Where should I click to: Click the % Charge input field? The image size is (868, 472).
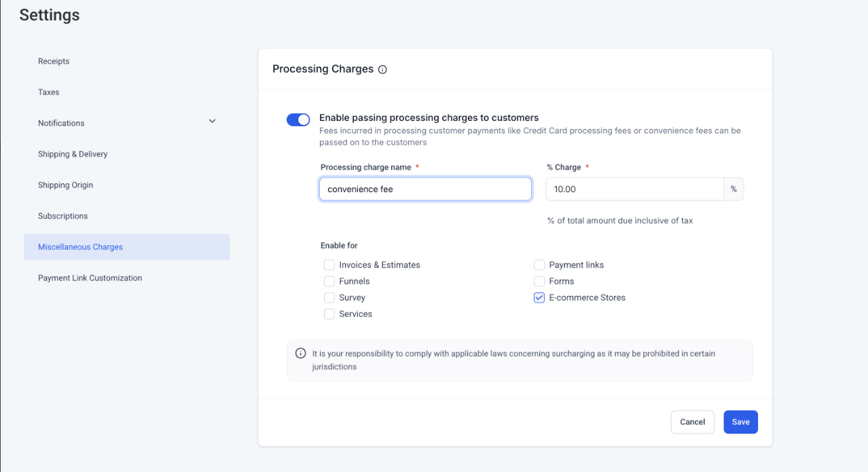[634, 189]
